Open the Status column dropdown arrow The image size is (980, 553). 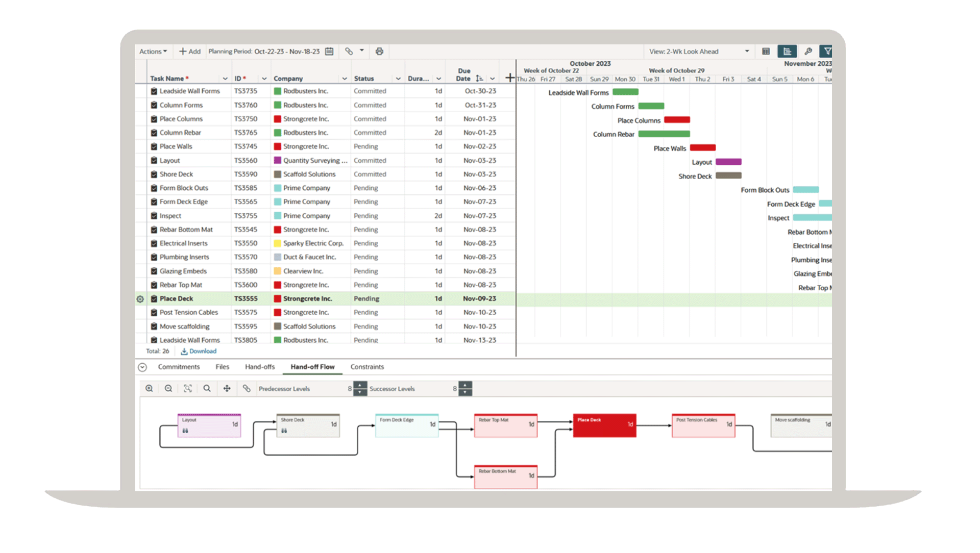(398, 79)
